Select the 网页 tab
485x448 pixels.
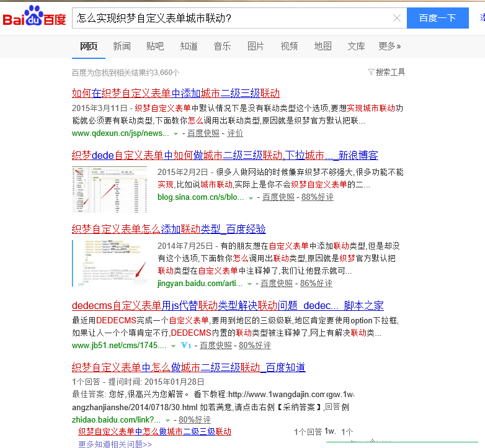89,47
